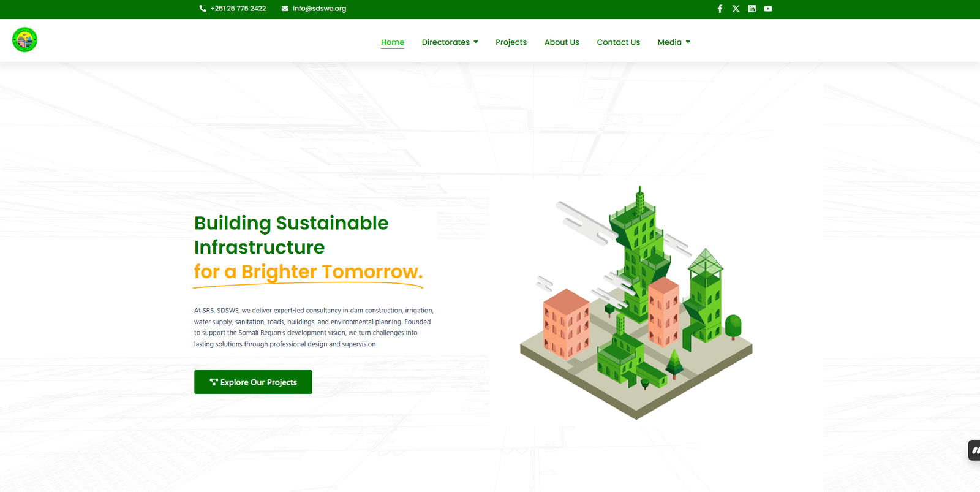Click the phone number +251 25 775 2422
The image size is (980, 492).
pyautogui.click(x=238, y=9)
